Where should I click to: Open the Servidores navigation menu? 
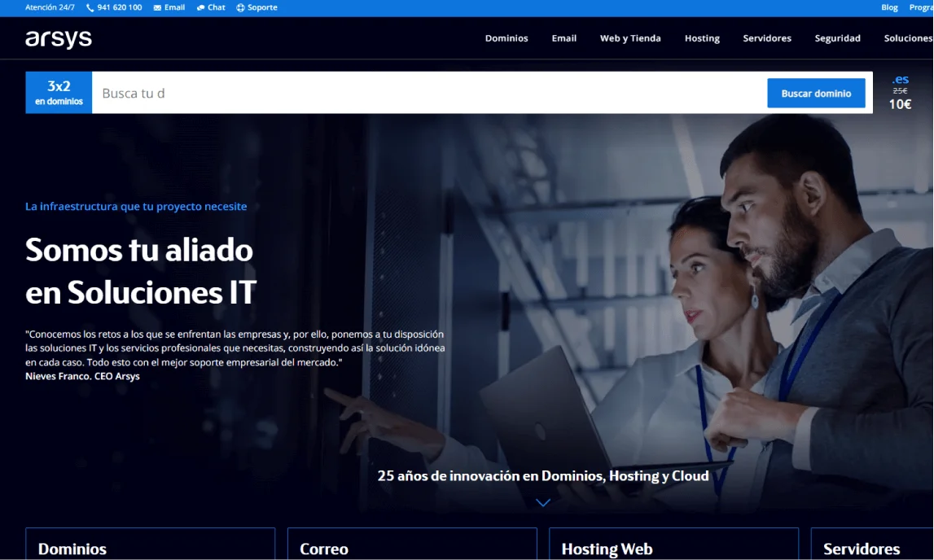767,38
